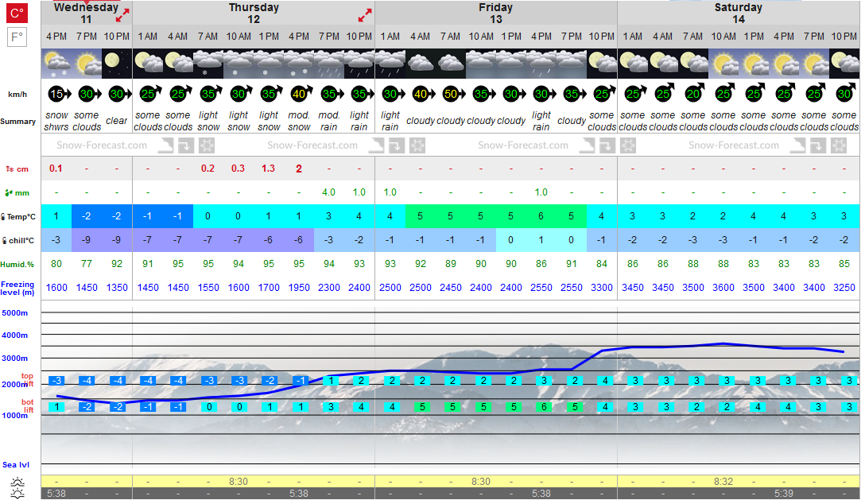The width and height of the screenshot is (865, 504).
Task: Click Saturday sunrise time 8:32
Action: click(x=723, y=482)
